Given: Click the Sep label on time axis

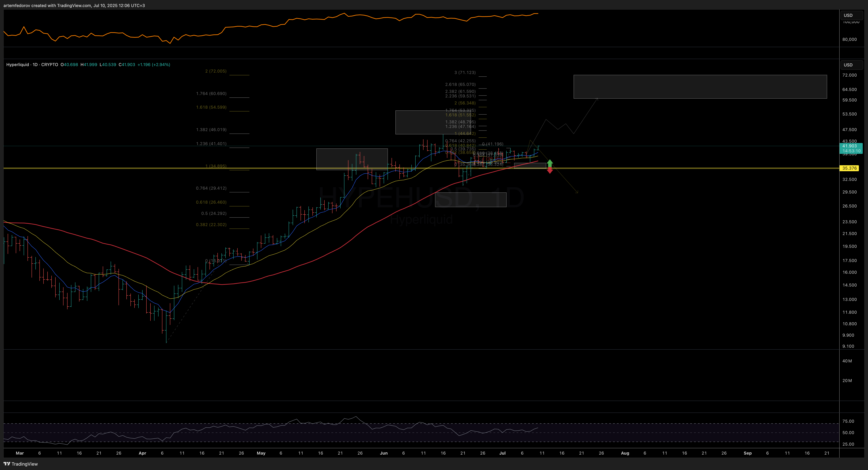Looking at the screenshot, I should (x=748, y=453).
